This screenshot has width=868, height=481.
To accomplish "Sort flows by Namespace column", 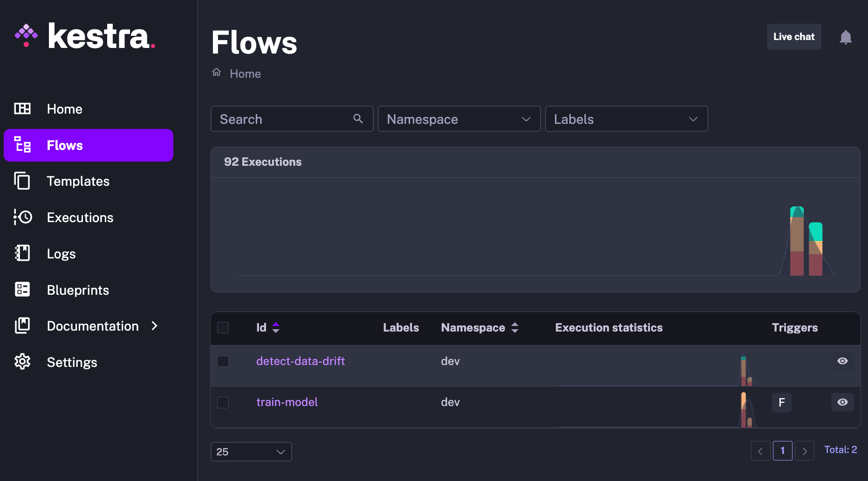I will 515,328.
